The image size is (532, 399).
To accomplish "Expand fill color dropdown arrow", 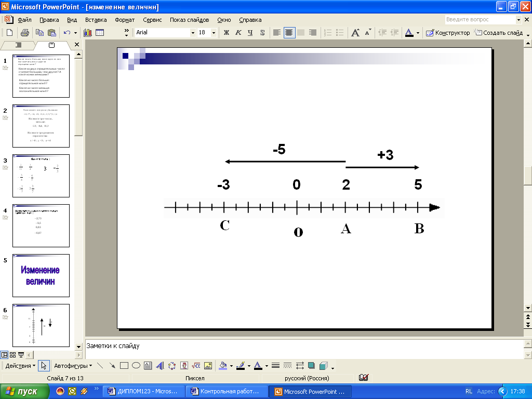I will point(231,365).
